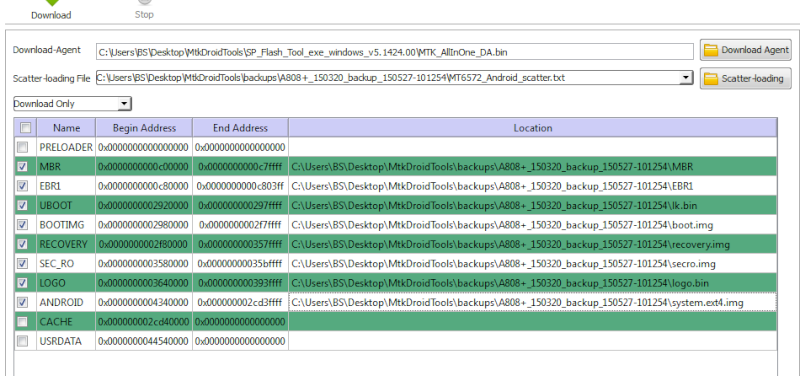
Task: Uncheck the EBR1 row checkbox
Action: pyautogui.click(x=22, y=186)
